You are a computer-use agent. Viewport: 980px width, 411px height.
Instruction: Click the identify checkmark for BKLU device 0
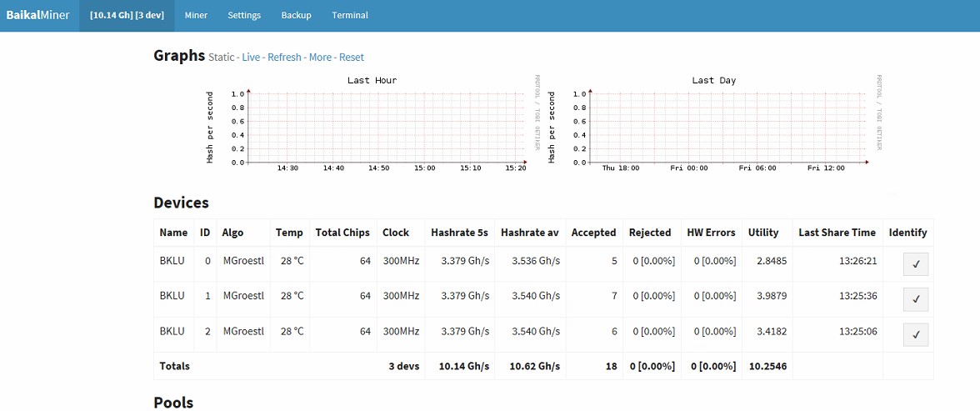coord(916,264)
